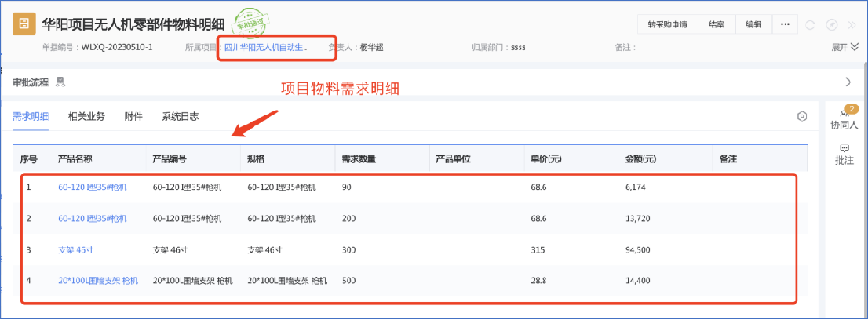Open the approval flow diagram icon
This screenshot has height=320, width=868.
(61, 82)
